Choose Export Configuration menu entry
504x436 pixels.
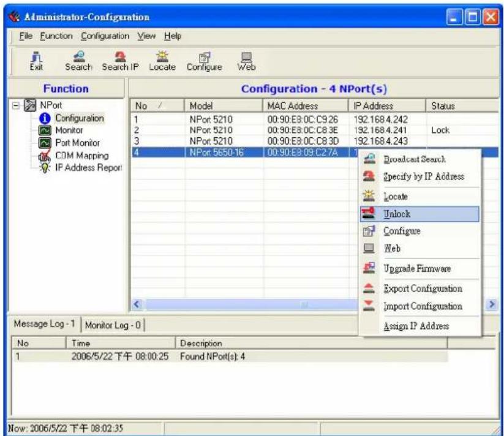[419, 288]
